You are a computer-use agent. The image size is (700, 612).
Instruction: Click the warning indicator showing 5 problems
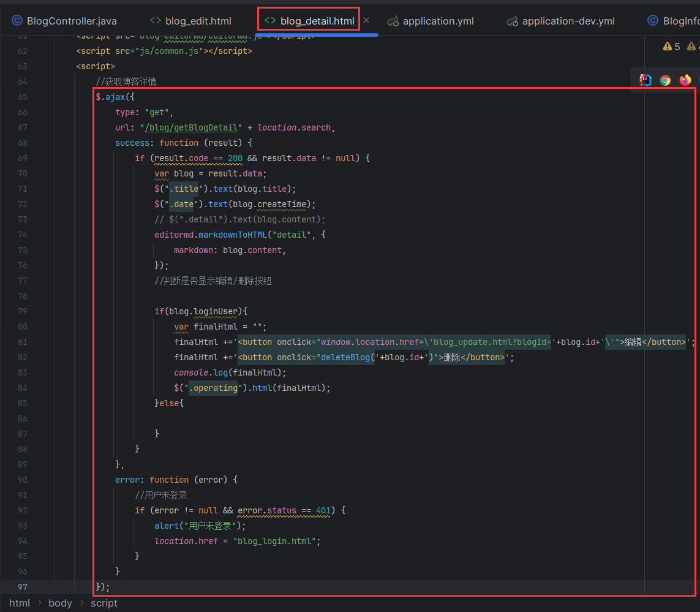(671, 47)
